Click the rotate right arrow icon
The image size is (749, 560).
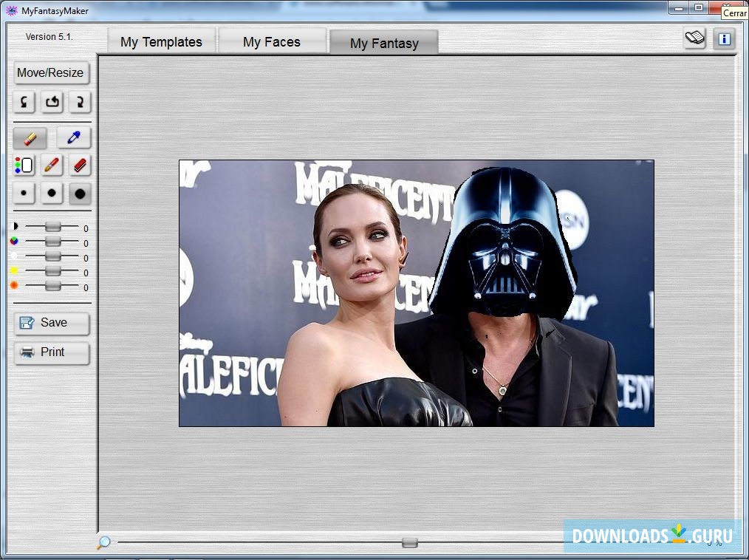pos(80,102)
